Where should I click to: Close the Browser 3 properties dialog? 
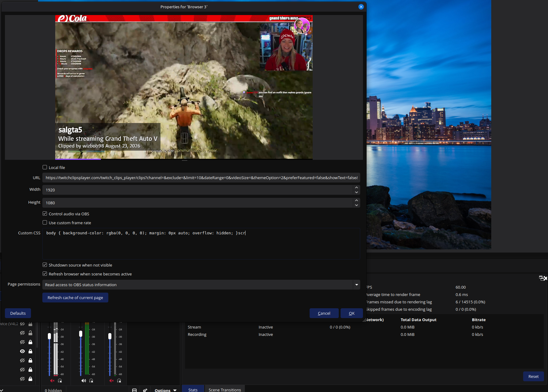(361, 7)
